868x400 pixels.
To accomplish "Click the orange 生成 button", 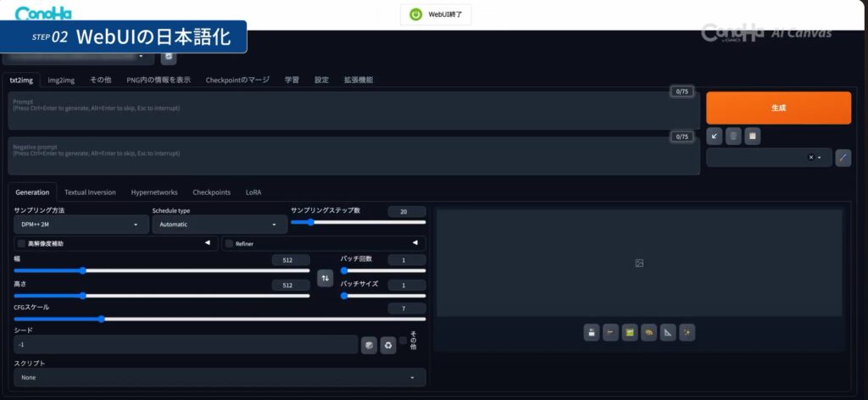I will coord(778,108).
